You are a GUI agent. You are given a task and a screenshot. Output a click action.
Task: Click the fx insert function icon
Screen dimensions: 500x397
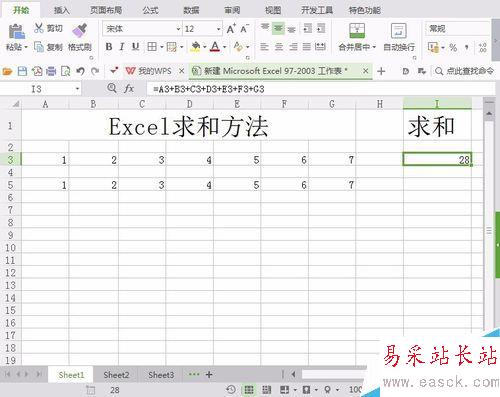click(x=129, y=88)
